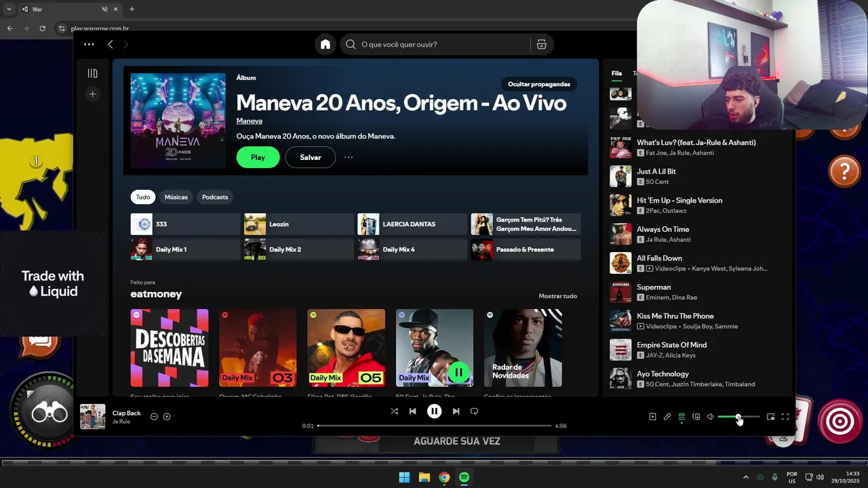Open the Maneva artist link
This screenshot has width=868, height=488.
tap(249, 121)
